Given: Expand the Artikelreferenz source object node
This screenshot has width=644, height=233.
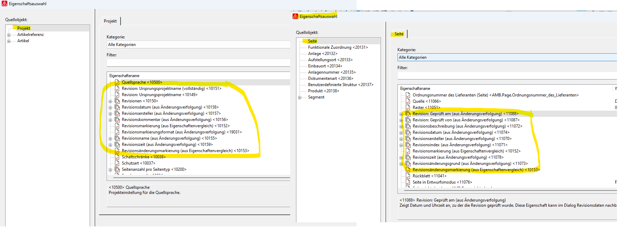Looking at the screenshot, I should [9, 35].
